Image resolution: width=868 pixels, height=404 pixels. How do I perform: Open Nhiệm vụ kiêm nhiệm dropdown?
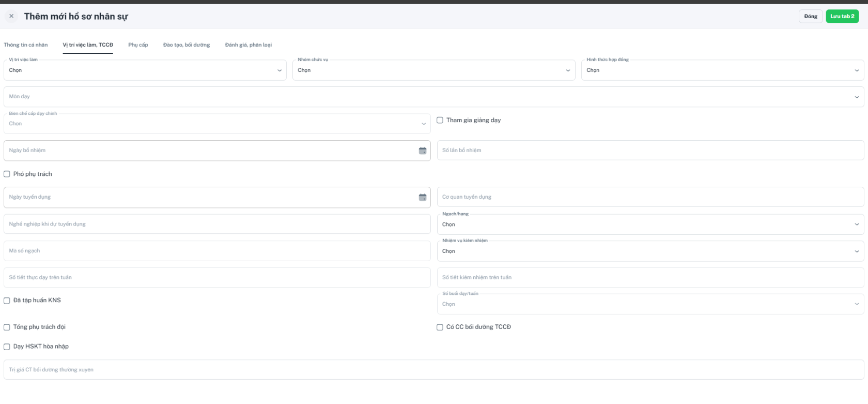650,251
